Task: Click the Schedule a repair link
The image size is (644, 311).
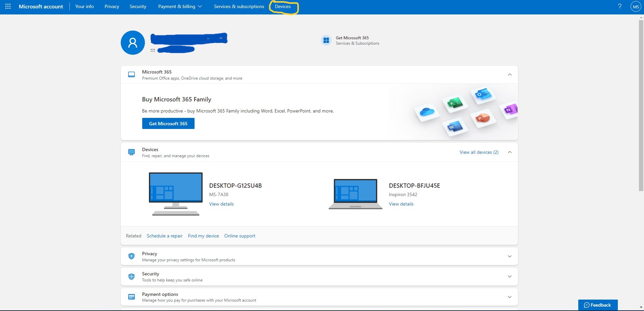Action: pyautogui.click(x=165, y=236)
